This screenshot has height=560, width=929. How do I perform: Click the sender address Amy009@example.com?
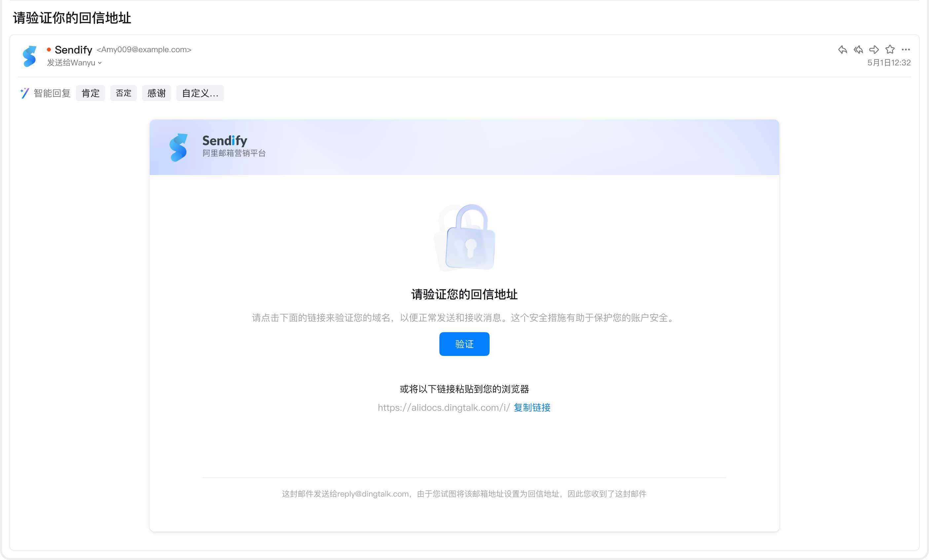[x=144, y=50]
